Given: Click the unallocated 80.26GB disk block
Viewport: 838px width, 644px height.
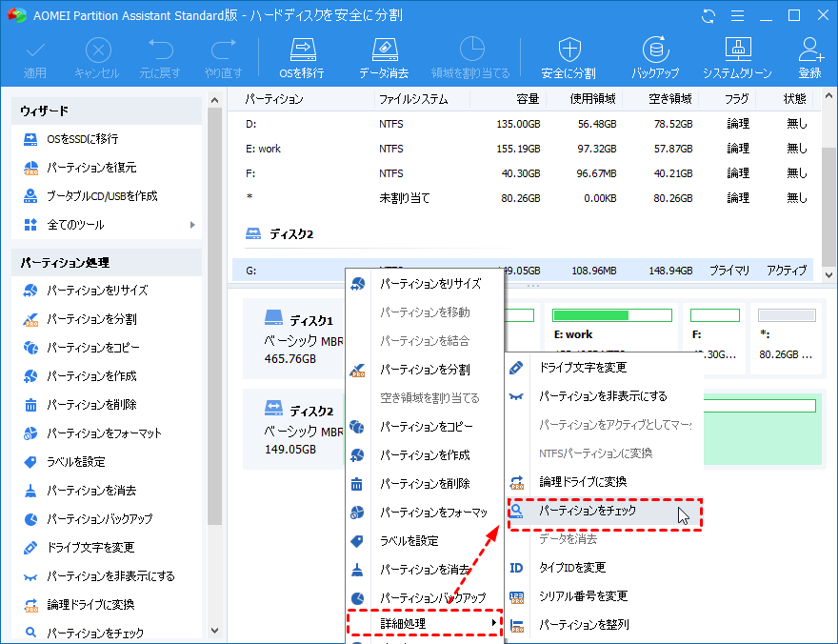Looking at the screenshot, I should [x=788, y=339].
